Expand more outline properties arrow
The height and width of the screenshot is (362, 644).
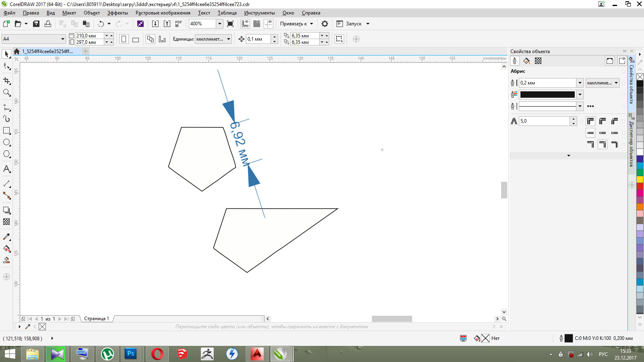coord(568,156)
